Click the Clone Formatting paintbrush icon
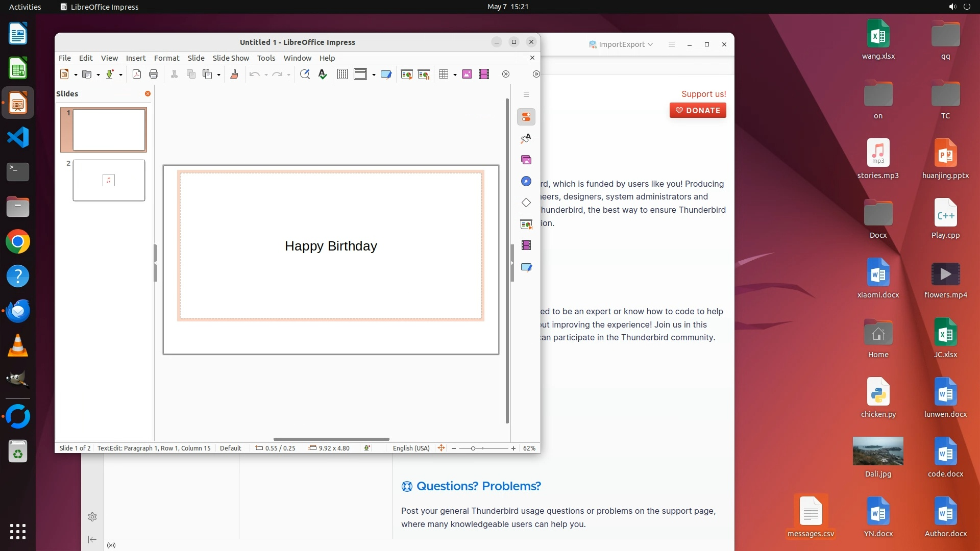The height and width of the screenshot is (551, 980). pyautogui.click(x=234, y=74)
